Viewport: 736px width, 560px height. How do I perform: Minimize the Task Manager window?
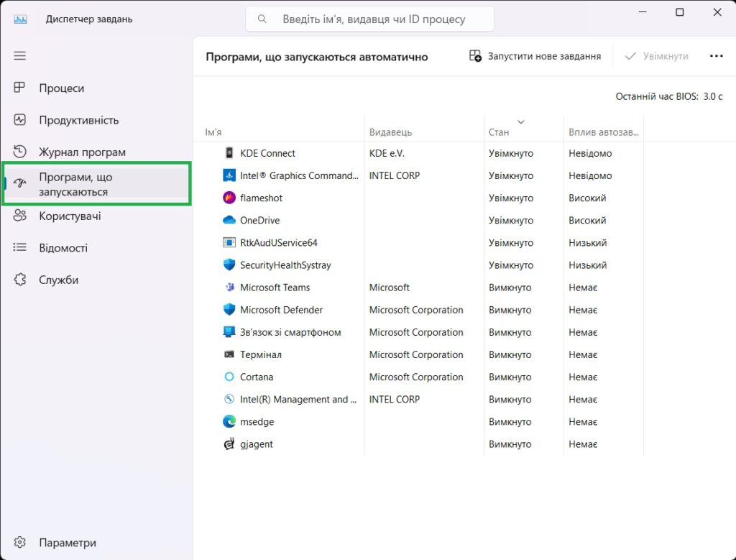[x=643, y=12]
